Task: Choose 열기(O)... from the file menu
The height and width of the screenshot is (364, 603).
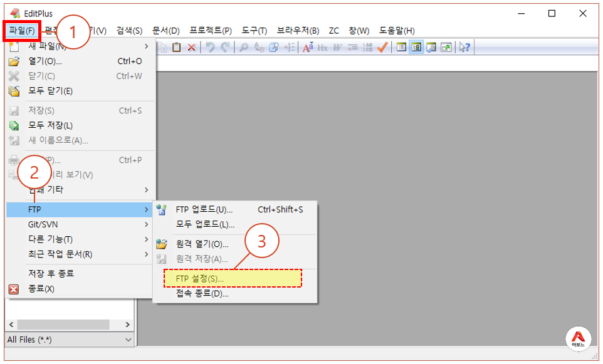Action: click(80, 61)
